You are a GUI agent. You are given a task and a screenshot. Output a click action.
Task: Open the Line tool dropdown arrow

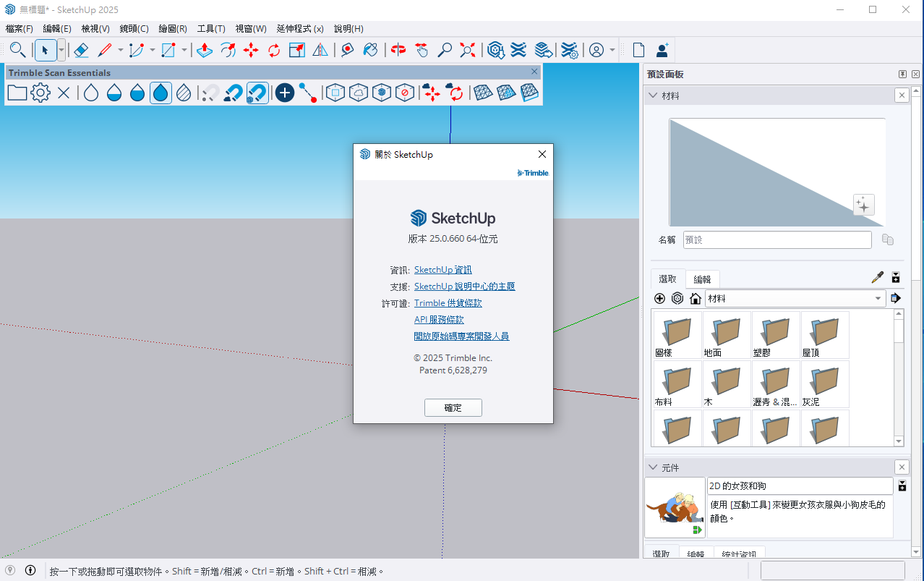[121, 50]
